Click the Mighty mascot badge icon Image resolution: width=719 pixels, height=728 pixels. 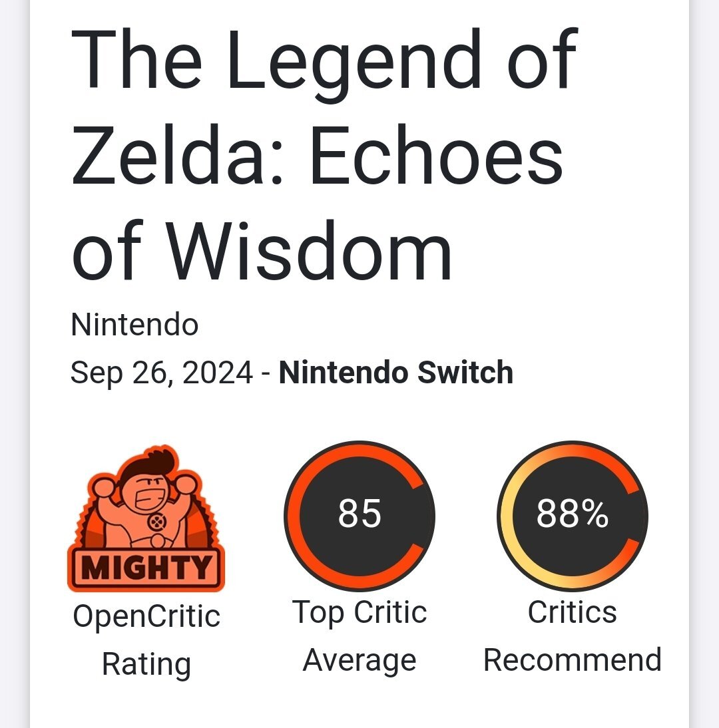(x=146, y=518)
